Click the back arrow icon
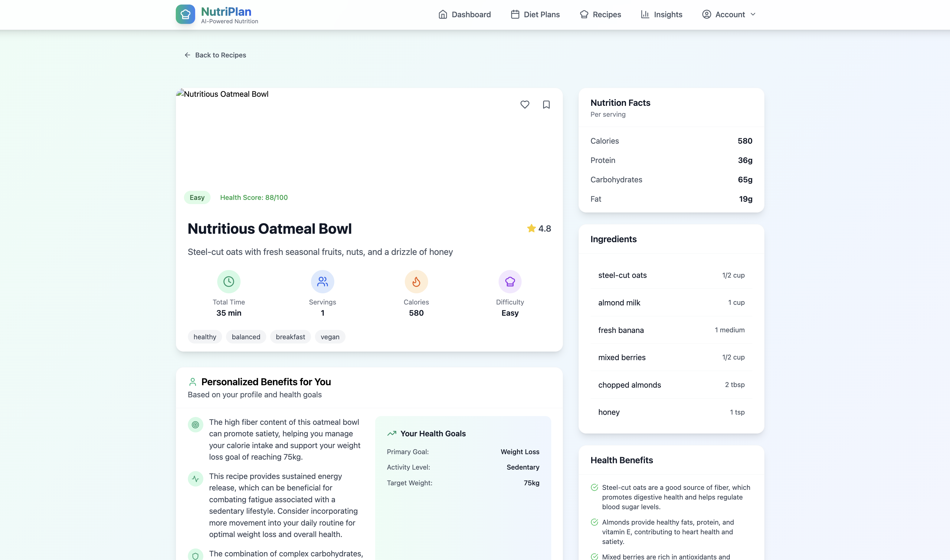This screenshot has height=560, width=950. (x=187, y=55)
